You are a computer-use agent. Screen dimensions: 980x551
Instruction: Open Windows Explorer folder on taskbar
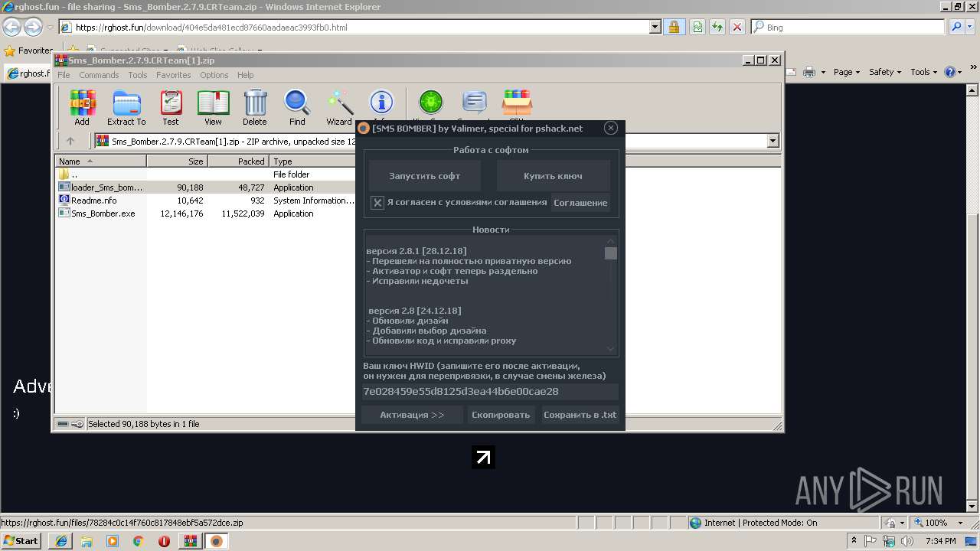(87, 541)
